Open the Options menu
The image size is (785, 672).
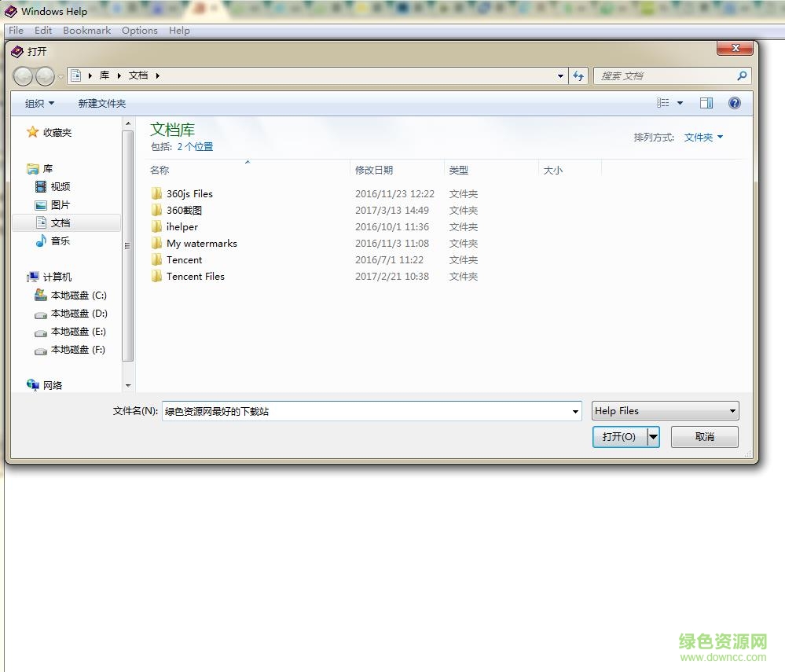tap(139, 30)
